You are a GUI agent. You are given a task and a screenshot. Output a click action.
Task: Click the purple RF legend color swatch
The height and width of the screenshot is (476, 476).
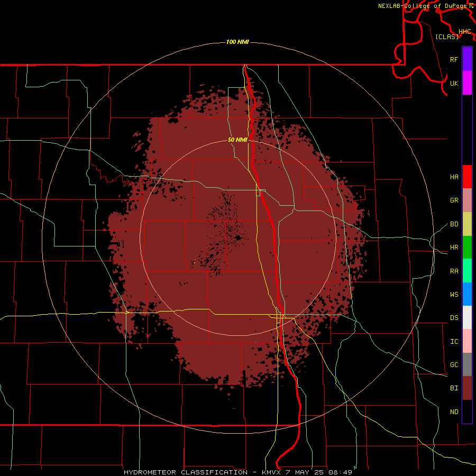pyautogui.click(x=467, y=59)
